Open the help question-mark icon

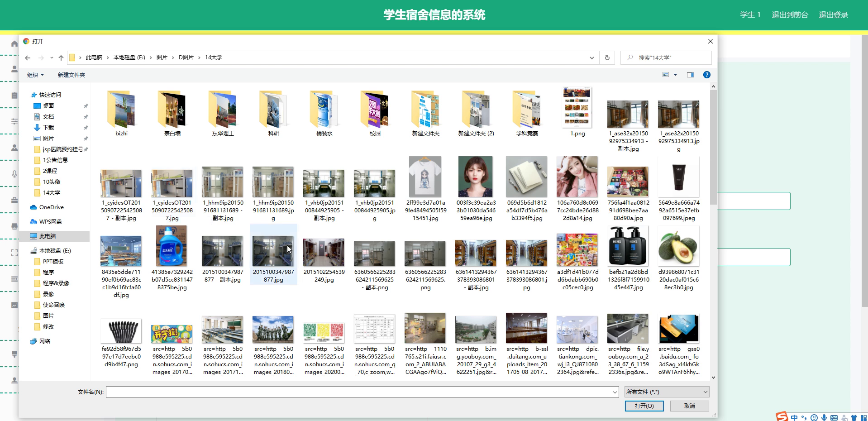click(707, 75)
